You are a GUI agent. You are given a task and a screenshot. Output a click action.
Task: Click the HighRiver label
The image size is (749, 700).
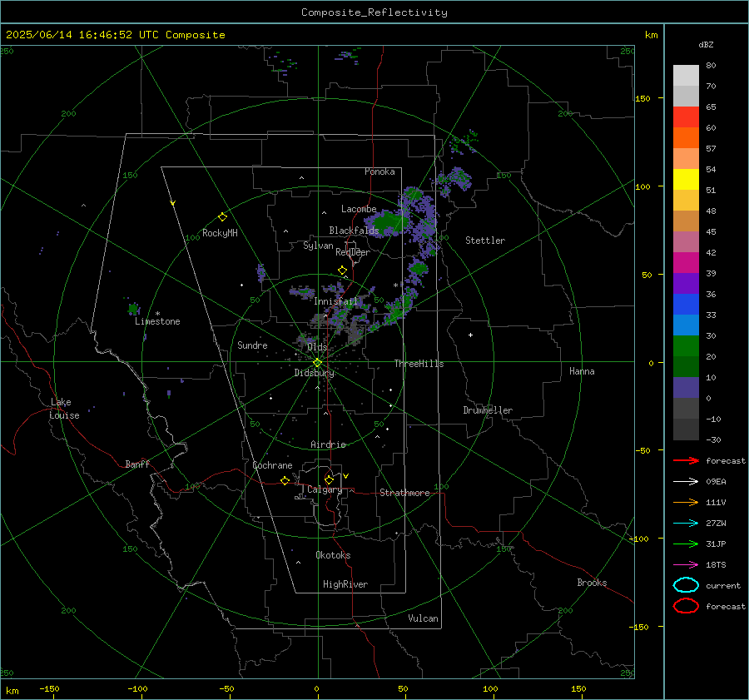(x=345, y=584)
